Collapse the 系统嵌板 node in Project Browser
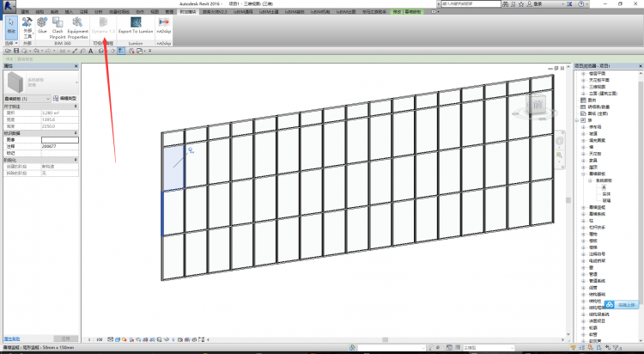 click(590, 180)
